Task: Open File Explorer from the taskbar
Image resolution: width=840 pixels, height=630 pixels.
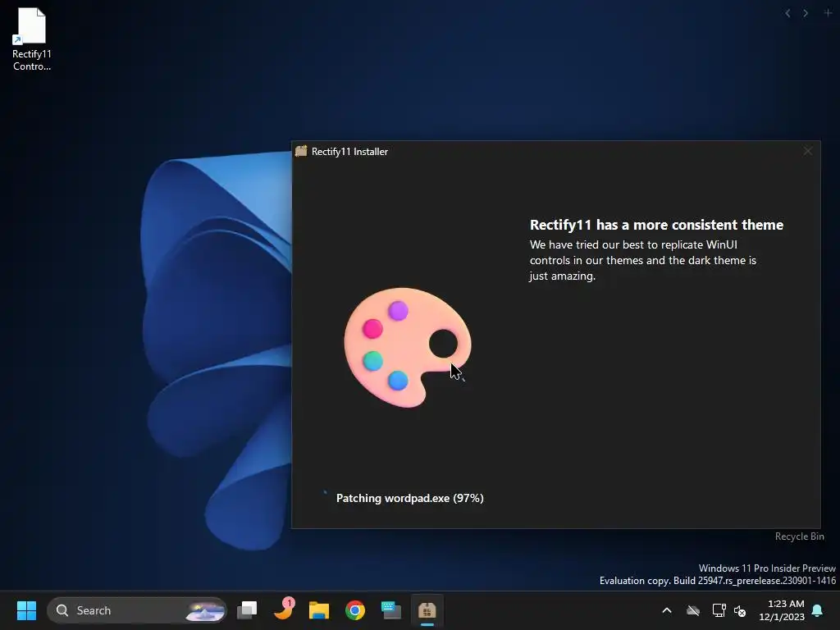Action: [319, 610]
